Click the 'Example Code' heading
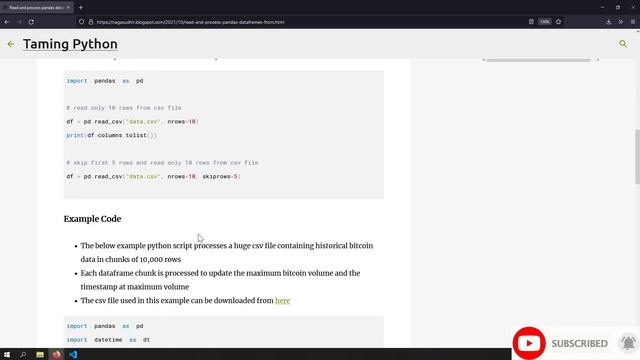This screenshot has height=360, width=640. click(92, 219)
